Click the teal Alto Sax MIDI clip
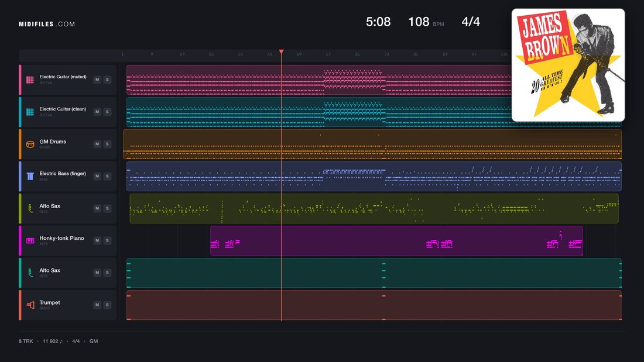Screen dimensions: 644x362 (374, 273)
